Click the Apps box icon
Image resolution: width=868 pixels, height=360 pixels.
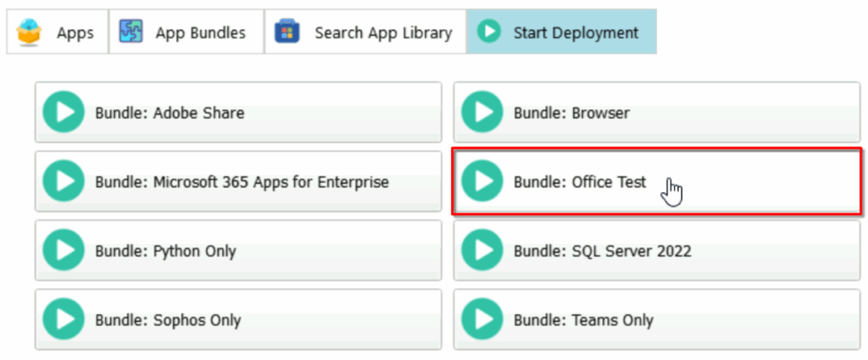click(30, 32)
